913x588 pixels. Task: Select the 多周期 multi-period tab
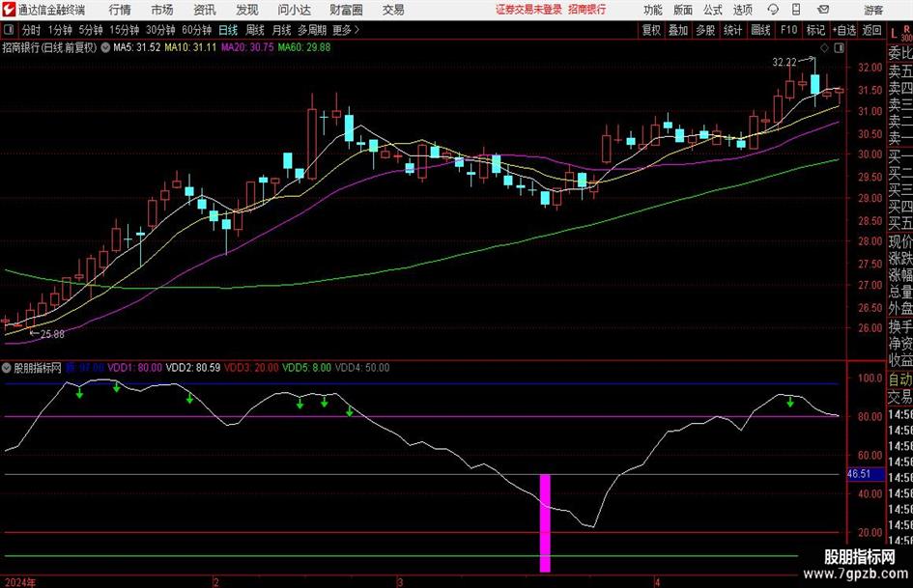[x=312, y=30]
